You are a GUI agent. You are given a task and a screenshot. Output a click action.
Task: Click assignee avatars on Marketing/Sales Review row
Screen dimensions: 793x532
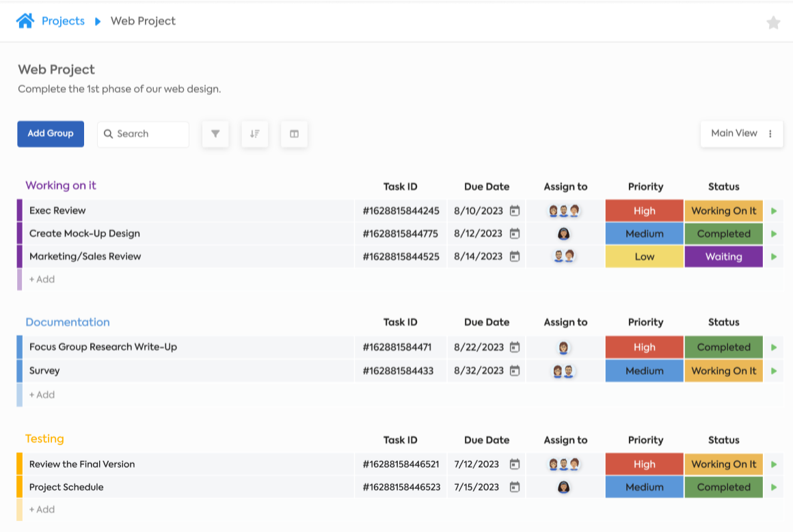click(564, 256)
